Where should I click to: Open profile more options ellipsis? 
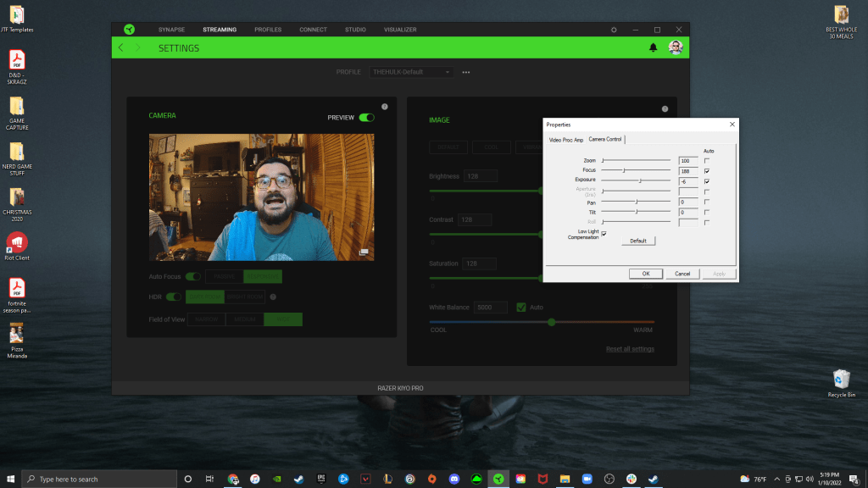(465, 73)
